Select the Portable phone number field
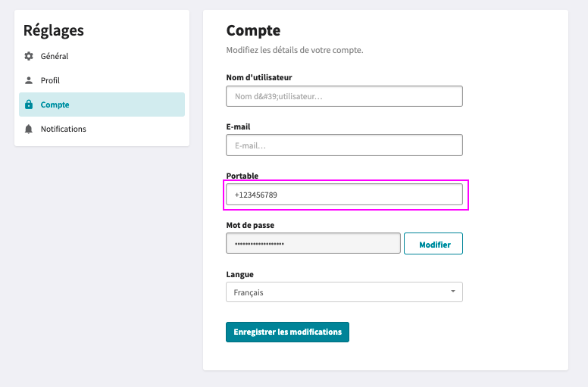The height and width of the screenshot is (387, 588). click(344, 195)
